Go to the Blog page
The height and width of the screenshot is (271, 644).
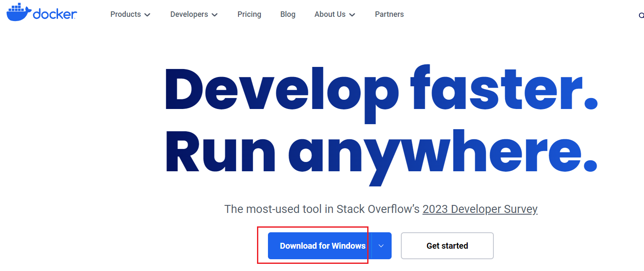point(288,14)
